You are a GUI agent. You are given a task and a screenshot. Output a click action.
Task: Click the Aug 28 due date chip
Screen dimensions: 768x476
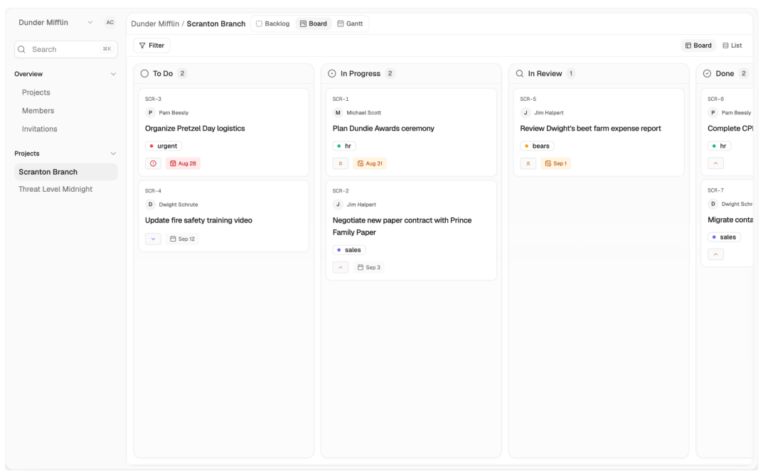[183, 164]
